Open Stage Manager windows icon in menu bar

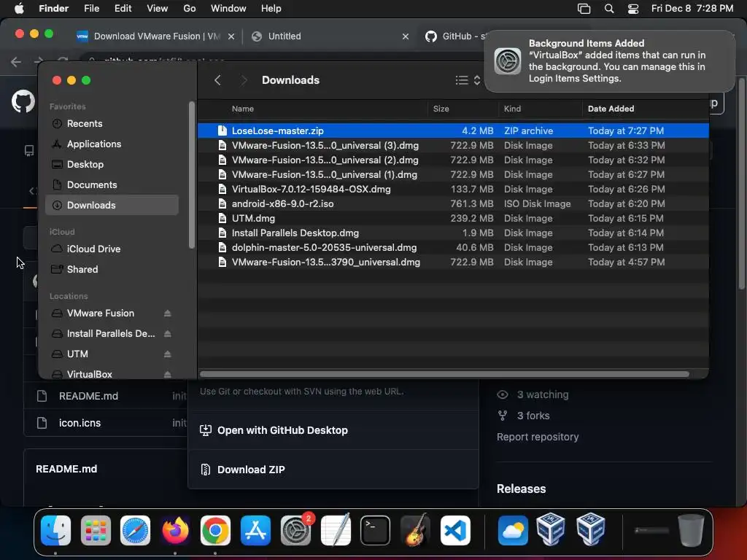(x=584, y=9)
